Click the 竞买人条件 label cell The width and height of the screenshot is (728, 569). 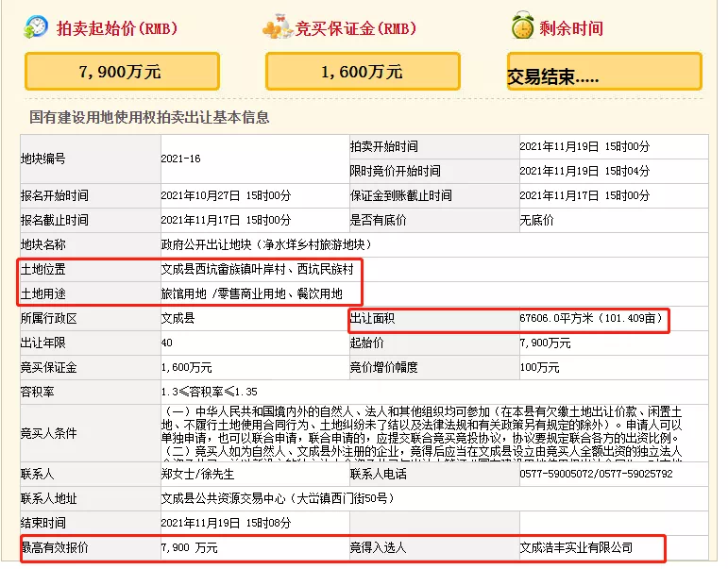pyautogui.click(x=91, y=433)
